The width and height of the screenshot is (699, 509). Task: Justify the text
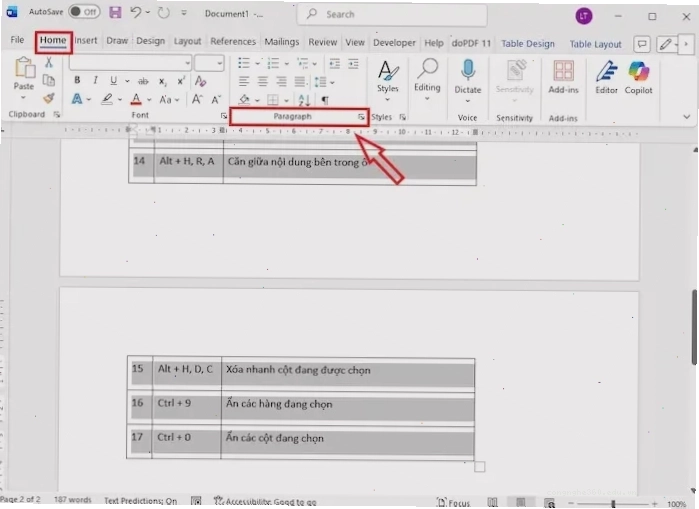pos(300,82)
